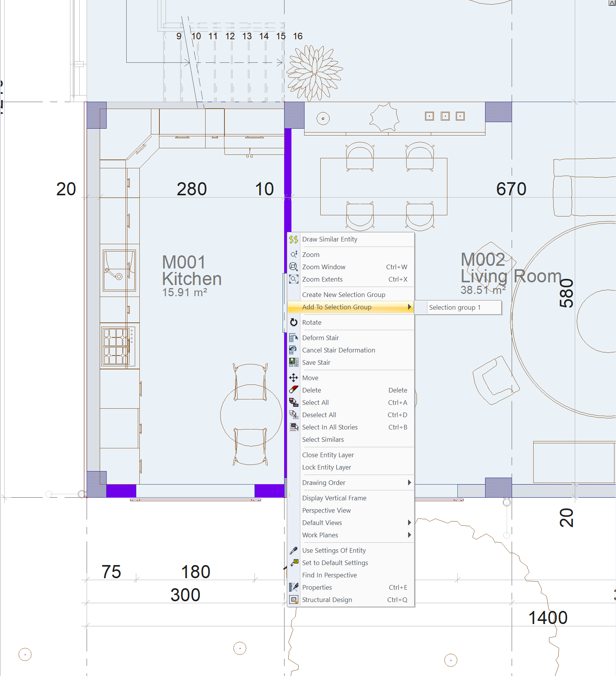Expand the Add To Selection Group submenu

click(x=351, y=307)
